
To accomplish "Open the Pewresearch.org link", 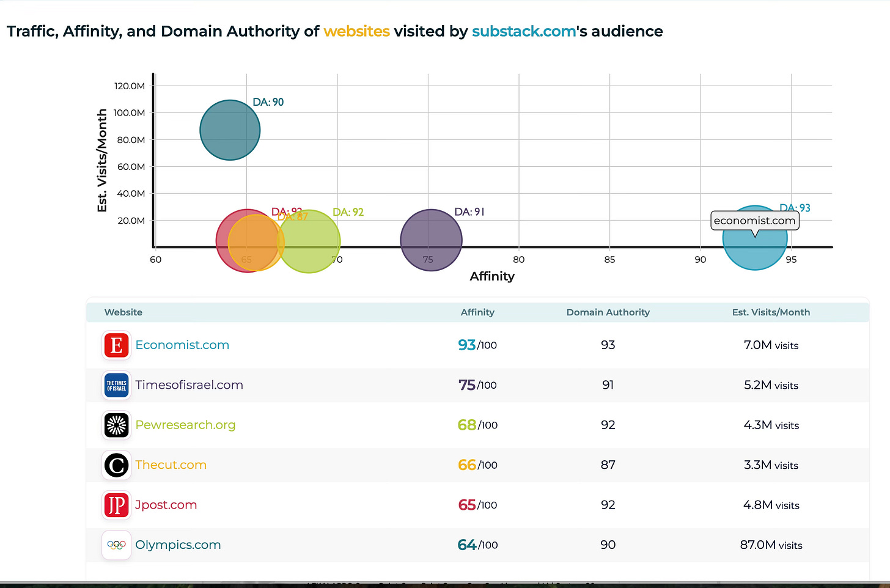I will (185, 425).
